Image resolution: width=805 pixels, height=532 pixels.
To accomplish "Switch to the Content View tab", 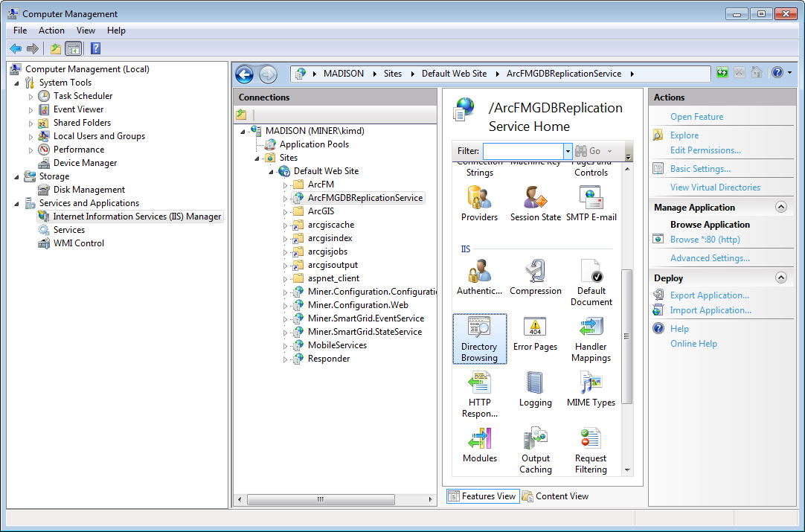I will (555, 496).
